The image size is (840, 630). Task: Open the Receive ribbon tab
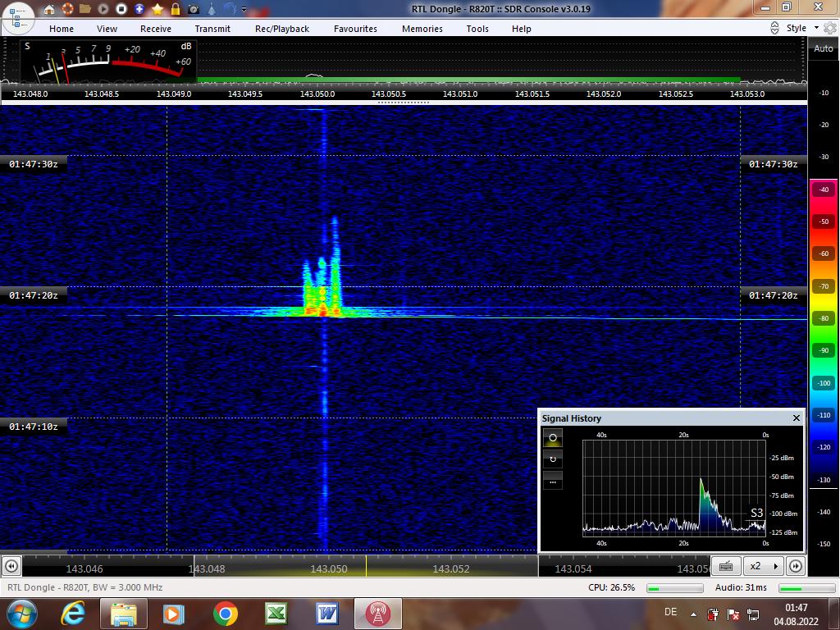(156, 29)
